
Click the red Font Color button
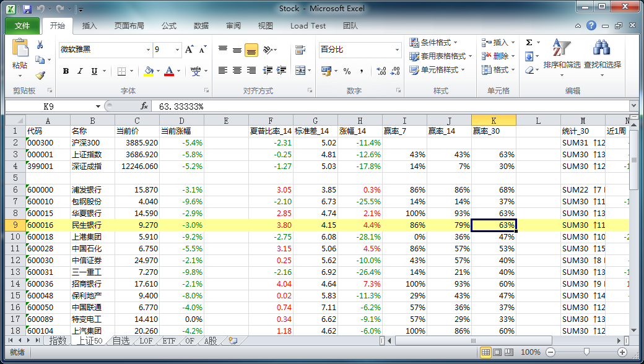(169, 71)
